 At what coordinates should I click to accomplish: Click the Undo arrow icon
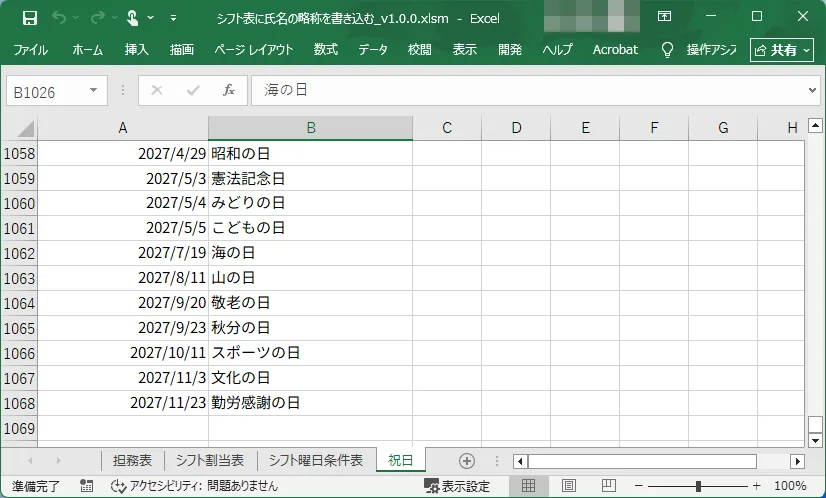[x=59, y=18]
